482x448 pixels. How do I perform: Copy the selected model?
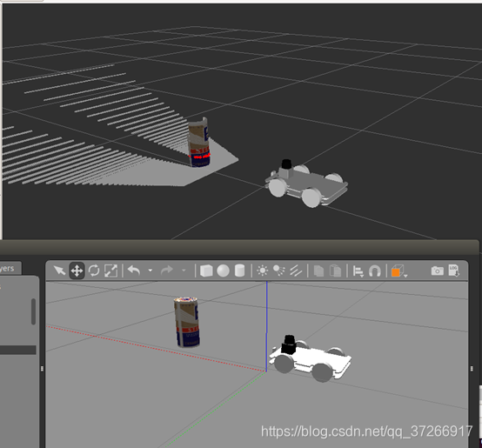coord(318,271)
